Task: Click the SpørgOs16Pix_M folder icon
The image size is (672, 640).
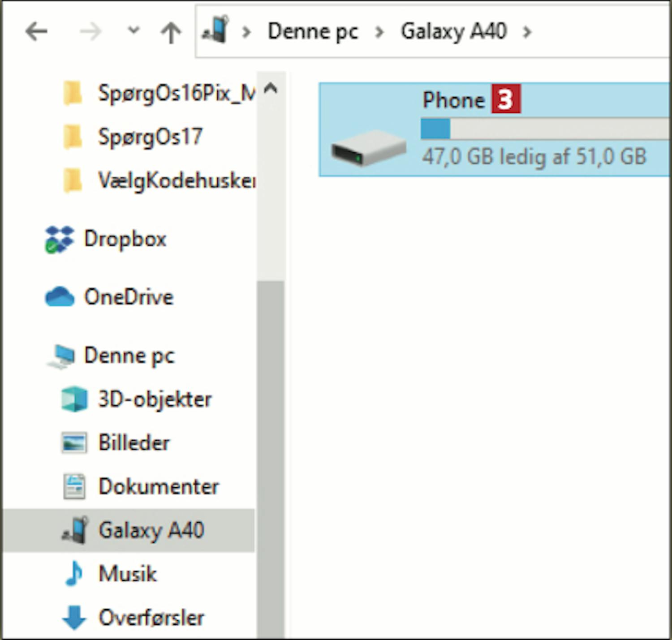Action: coord(72,93)
